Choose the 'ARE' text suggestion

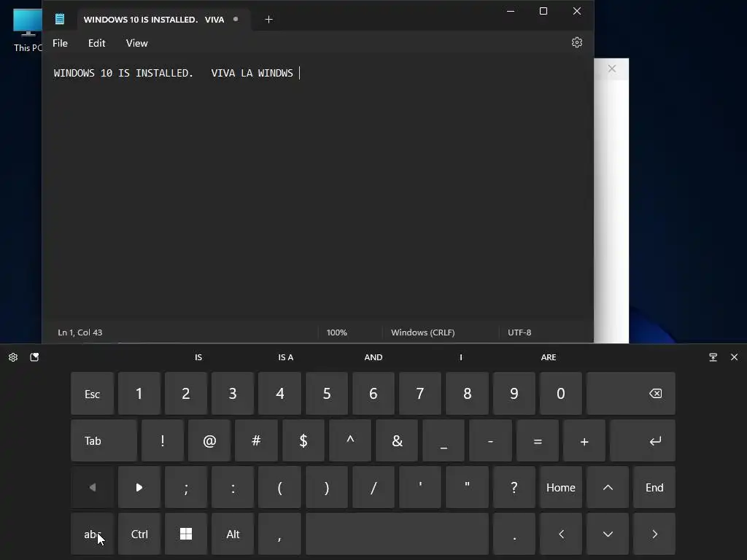point(549,357)
